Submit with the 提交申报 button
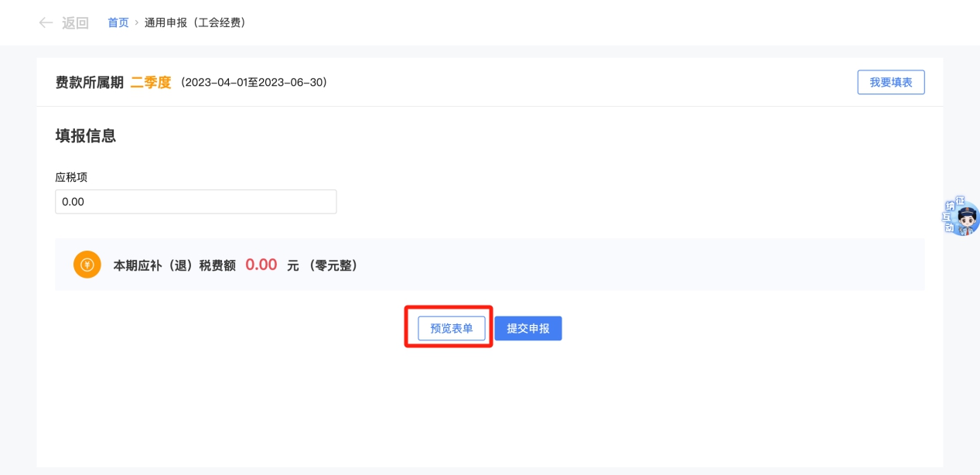 [528, 328]
